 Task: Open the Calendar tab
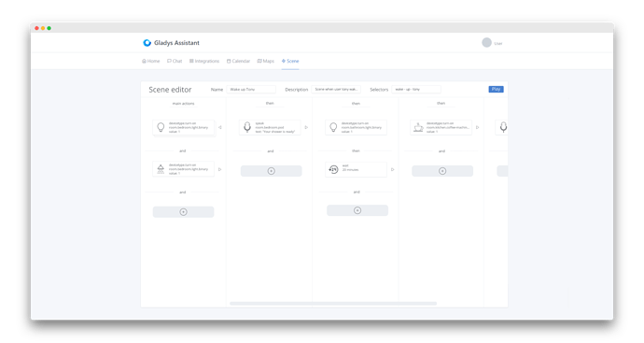[x=238, y=61]
